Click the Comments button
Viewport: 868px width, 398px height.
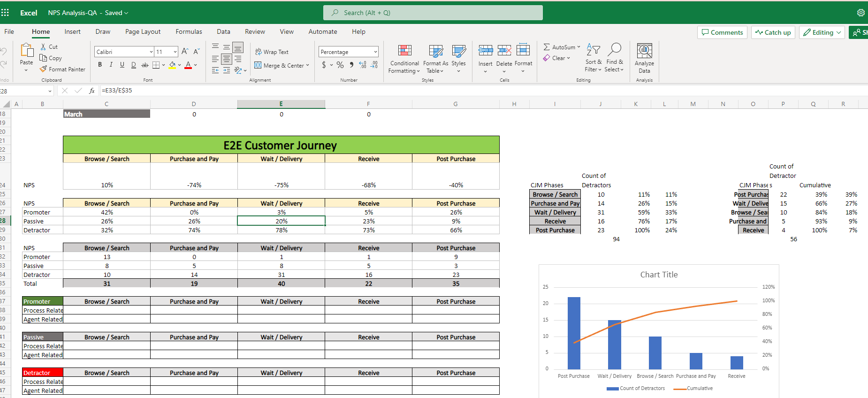tap(722, 32)
